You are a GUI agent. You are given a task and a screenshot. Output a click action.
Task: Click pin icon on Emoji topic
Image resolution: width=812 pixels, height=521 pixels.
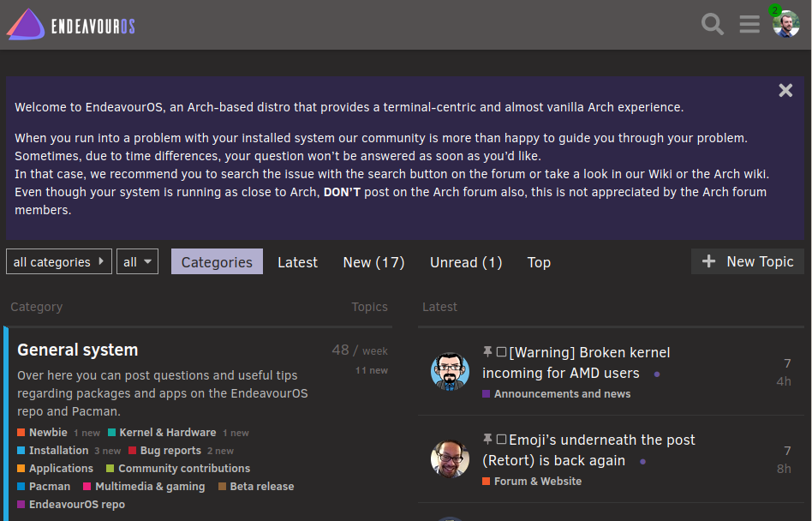(487, 440)
